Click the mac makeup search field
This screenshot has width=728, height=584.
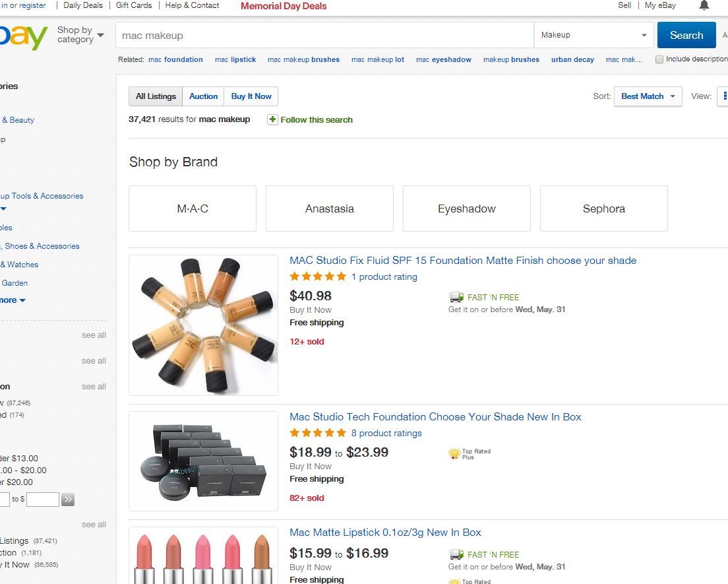coord(324,36)
